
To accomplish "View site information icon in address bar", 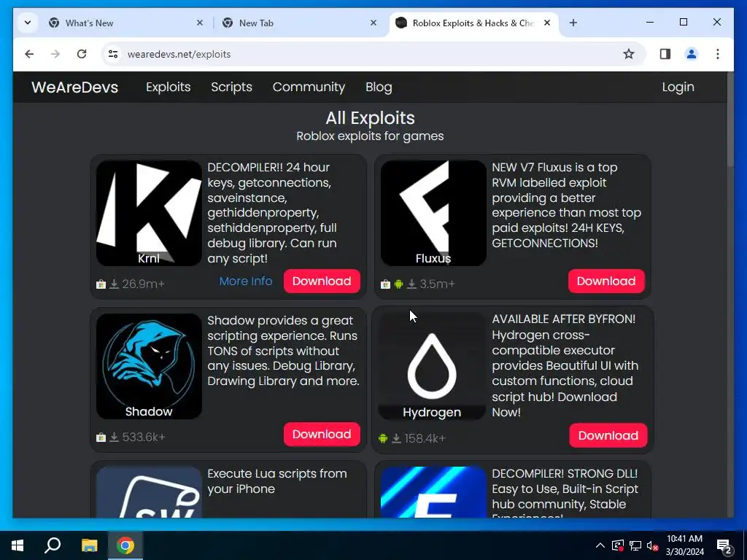I will pos(113,54).
